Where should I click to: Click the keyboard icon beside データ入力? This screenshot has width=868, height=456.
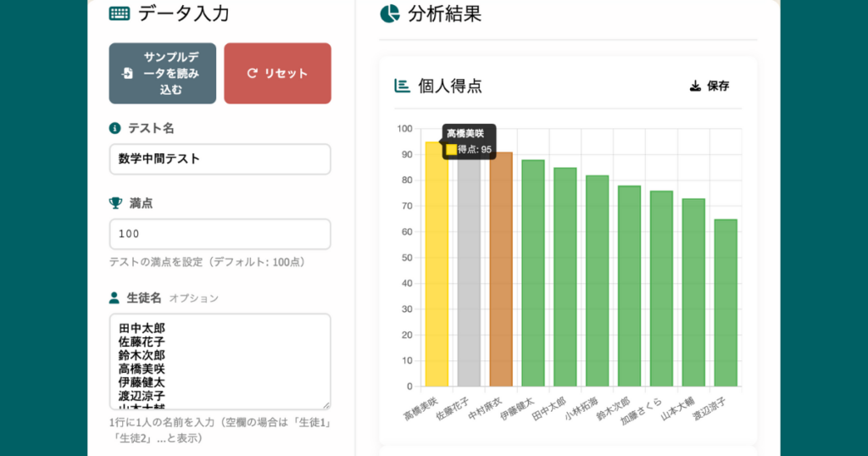120,14
